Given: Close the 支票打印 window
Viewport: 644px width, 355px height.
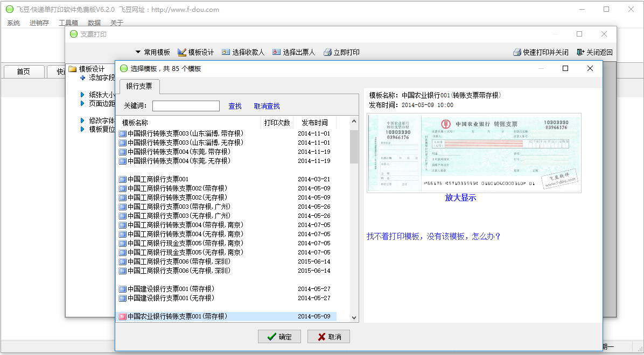Looking at the screenshot, I should point(604,34).
